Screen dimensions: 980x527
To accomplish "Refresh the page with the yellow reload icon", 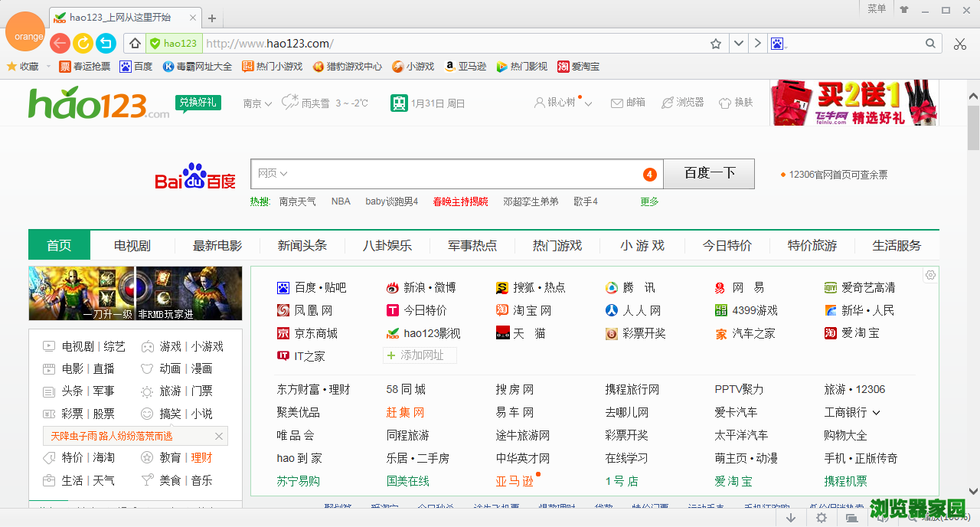I will 83,44.
